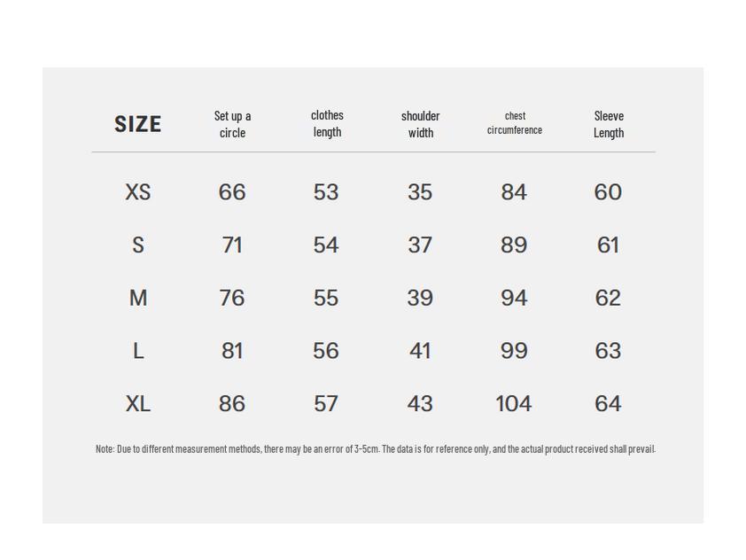The height and width of the screenshot is (560, 746).
Task: Select the "chest circumference" header
Action: (x=515, y=123)
